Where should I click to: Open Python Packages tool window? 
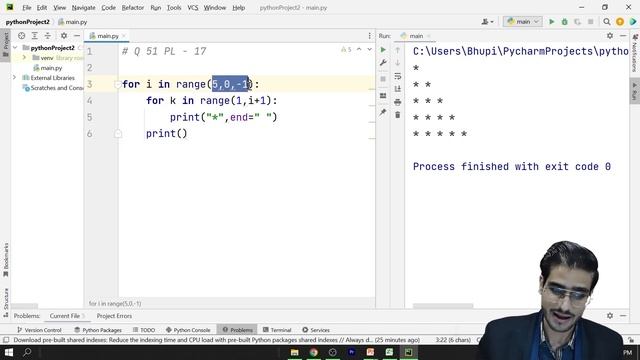coord(98,330)
